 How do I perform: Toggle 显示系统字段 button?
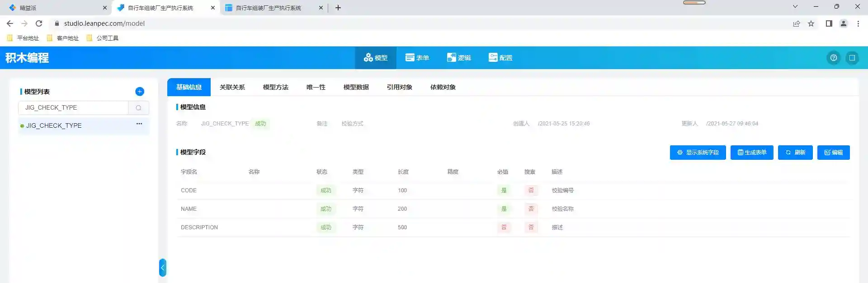tap(698, 153)
